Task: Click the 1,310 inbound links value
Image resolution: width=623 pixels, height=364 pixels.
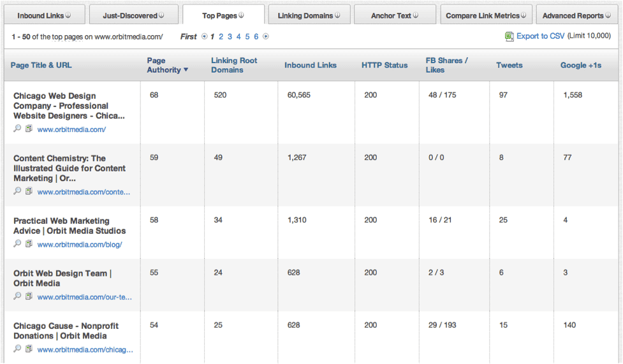Action: pyautogui.click(x=297, y=220)
